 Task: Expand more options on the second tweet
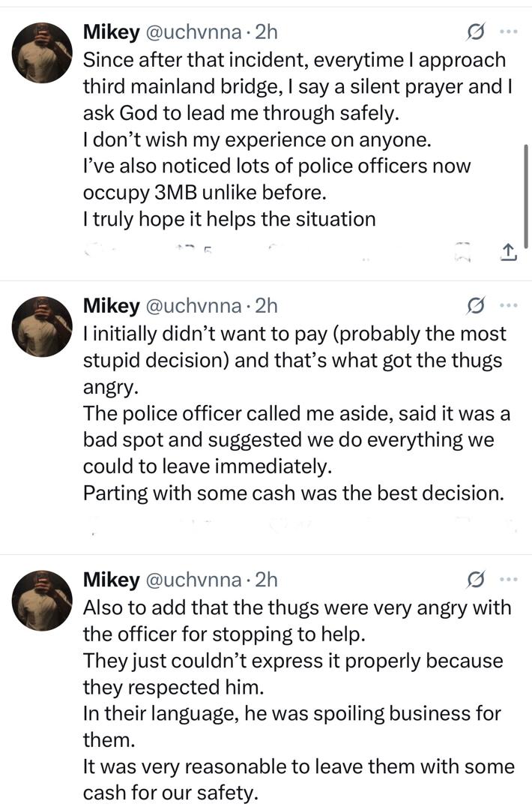coord(509,306)
